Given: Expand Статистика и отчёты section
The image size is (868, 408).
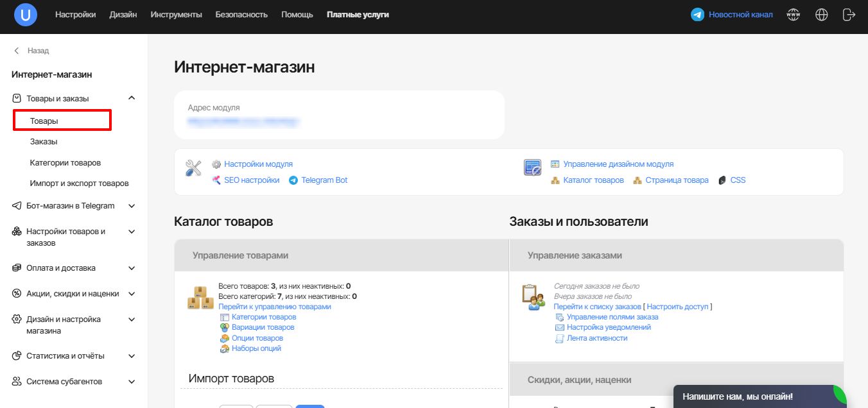Looking at the screenshot, I should pyautogui.click(x=132, y=356).
